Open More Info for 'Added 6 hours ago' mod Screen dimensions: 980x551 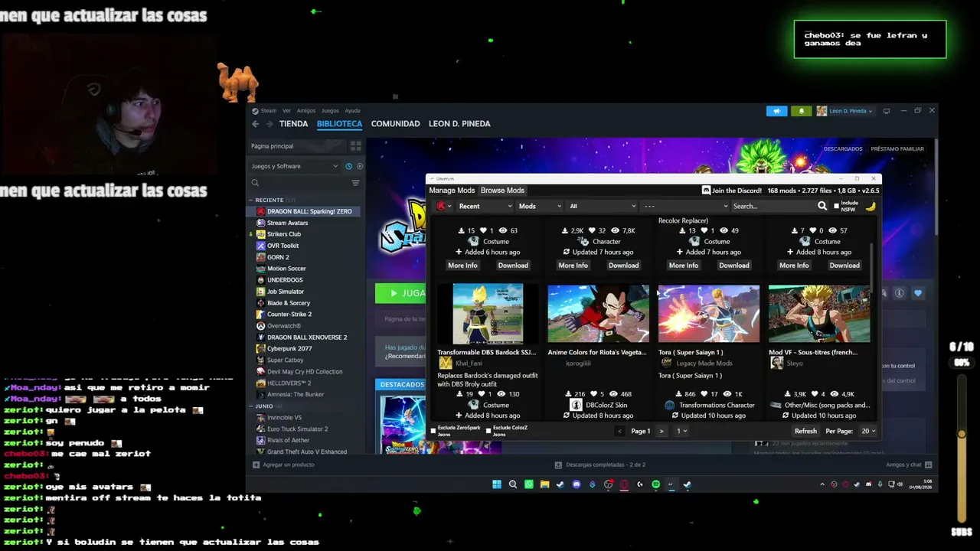pyautogui.click(x=462, y=266)
